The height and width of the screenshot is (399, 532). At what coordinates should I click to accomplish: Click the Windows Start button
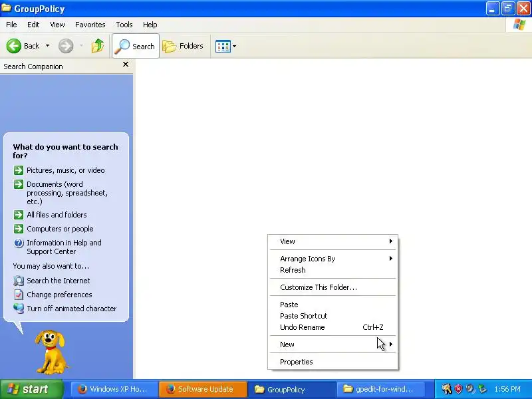(31, 389)
